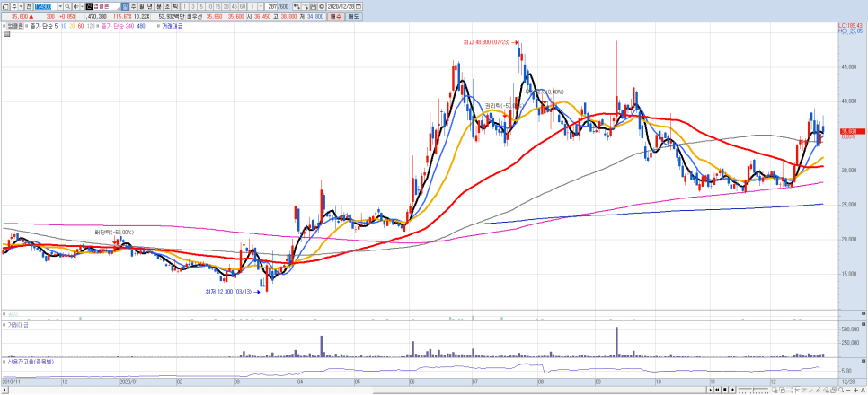Screen dimensions: 868x395
Task: Click the fast-forward button in bottom controls
Action: 731,390
